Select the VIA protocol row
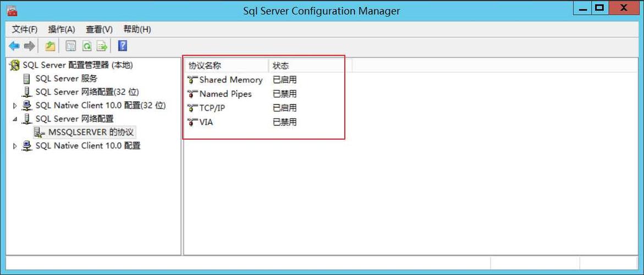 (x=243, y=122)
